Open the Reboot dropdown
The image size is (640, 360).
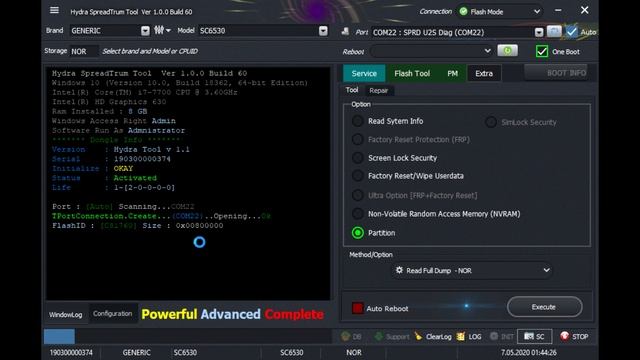tap(487, 51)
